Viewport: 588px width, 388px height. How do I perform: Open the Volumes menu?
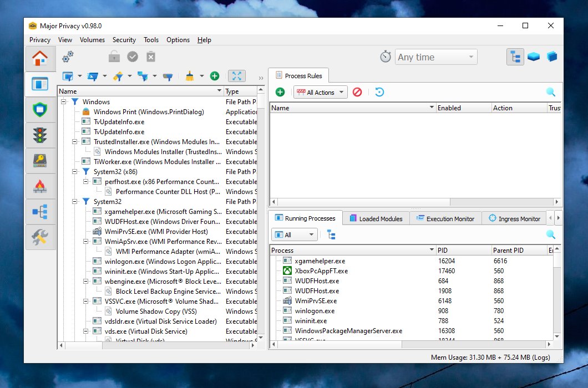point(92,40)
